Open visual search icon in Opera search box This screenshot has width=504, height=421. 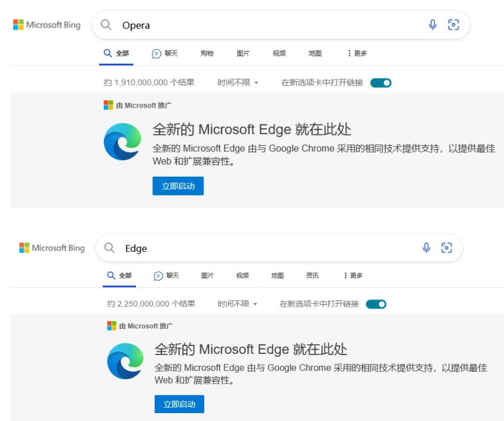point(453,25)
